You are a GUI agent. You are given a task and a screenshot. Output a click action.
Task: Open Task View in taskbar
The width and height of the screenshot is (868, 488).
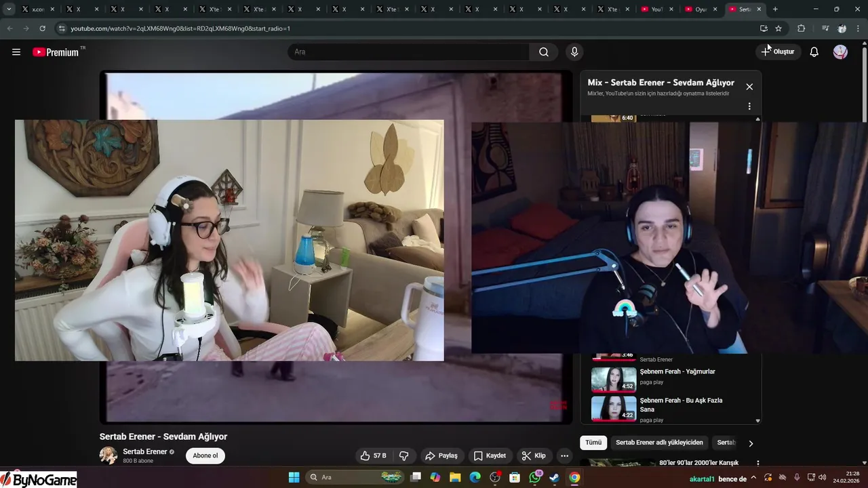(416, 477)
